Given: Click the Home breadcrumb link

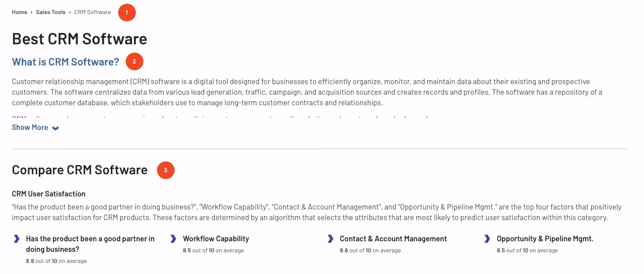Looking at the screenshot, I should tap(20, 12).
